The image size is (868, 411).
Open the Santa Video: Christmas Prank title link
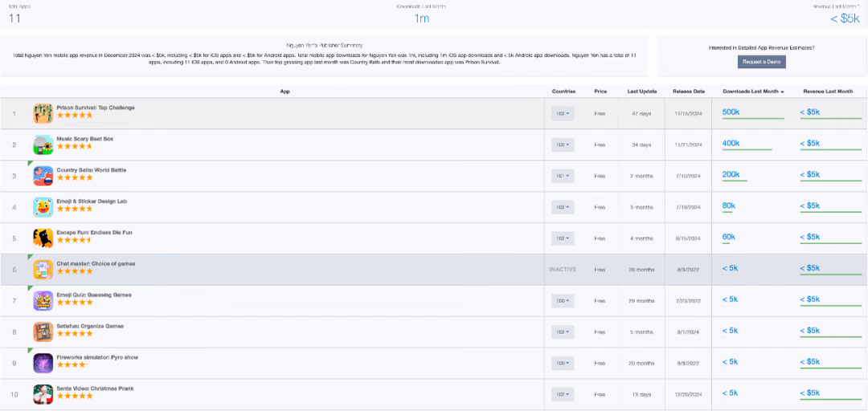95,389
